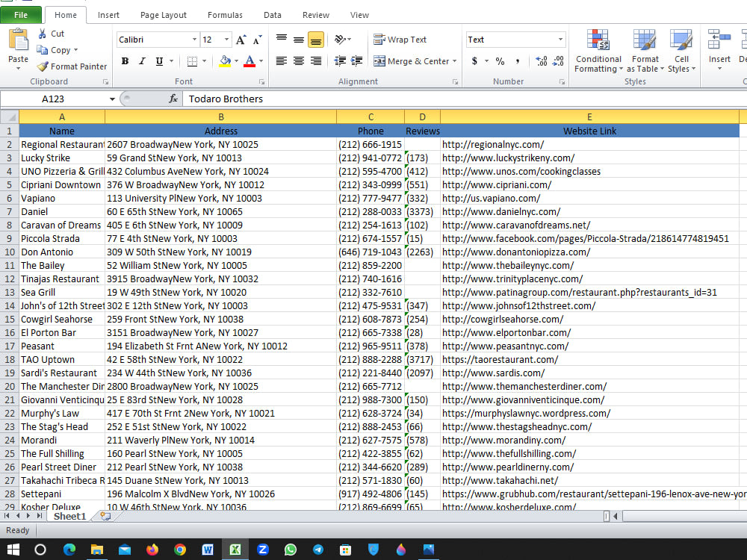Click the Insert cells button
Viewport: 747px width, 560px height.
click(x=719, y=51)
